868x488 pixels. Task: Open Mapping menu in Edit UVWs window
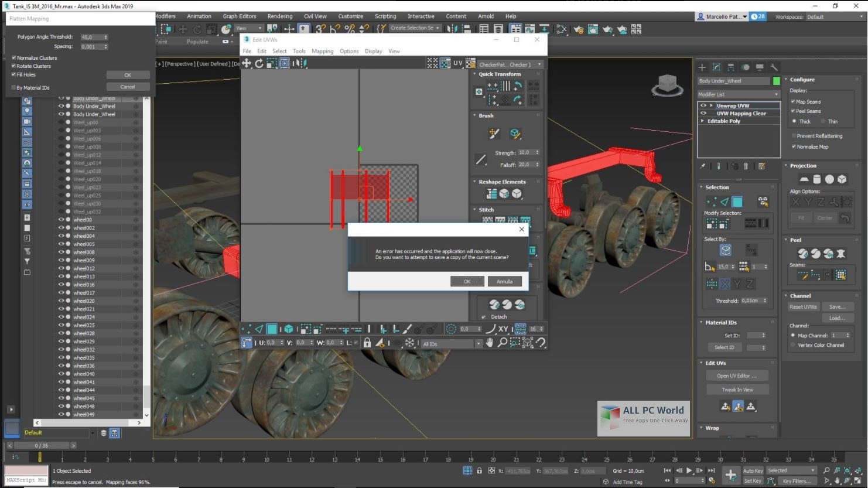(322, 51)
